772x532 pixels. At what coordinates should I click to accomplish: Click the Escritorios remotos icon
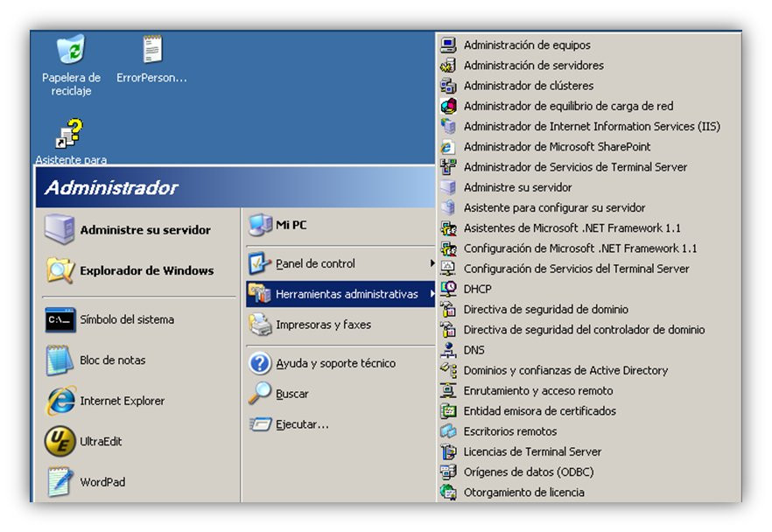[x=448, y=431]
